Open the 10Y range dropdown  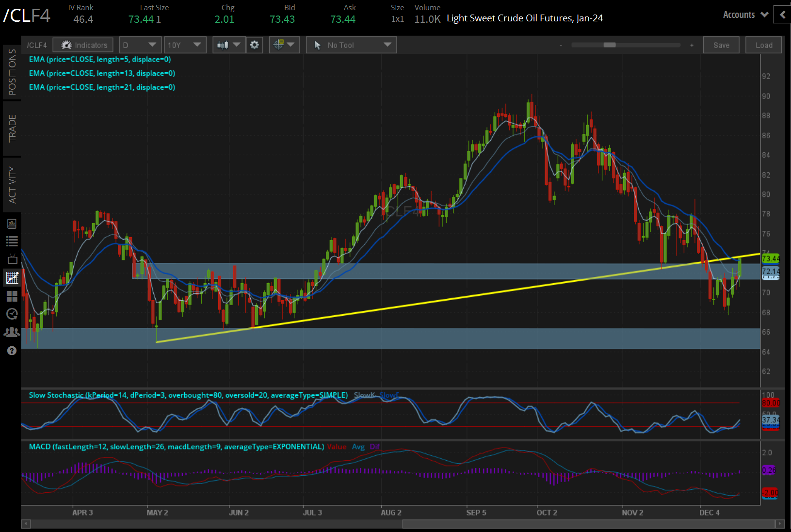click(184, 45)
